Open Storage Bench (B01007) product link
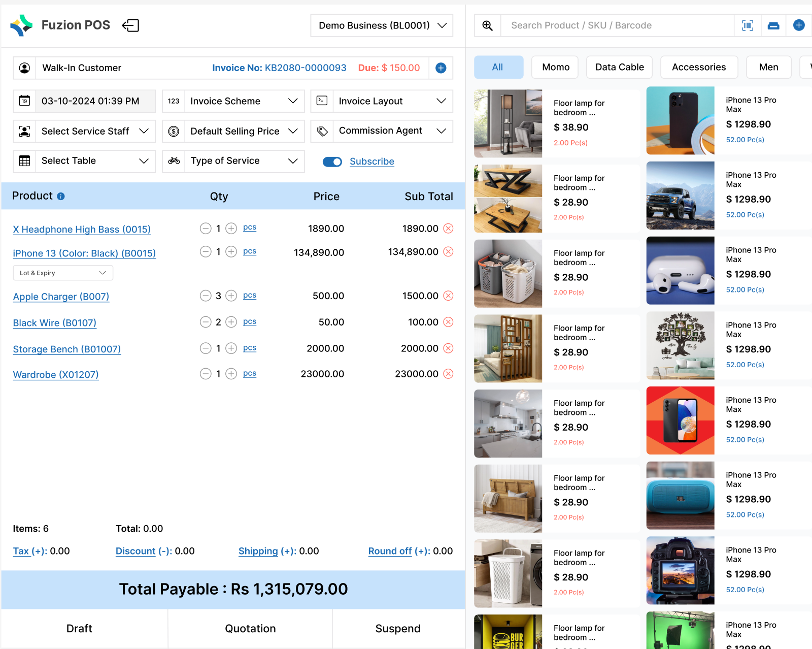This screenshot has width=812, height=649. coord(67,349)
